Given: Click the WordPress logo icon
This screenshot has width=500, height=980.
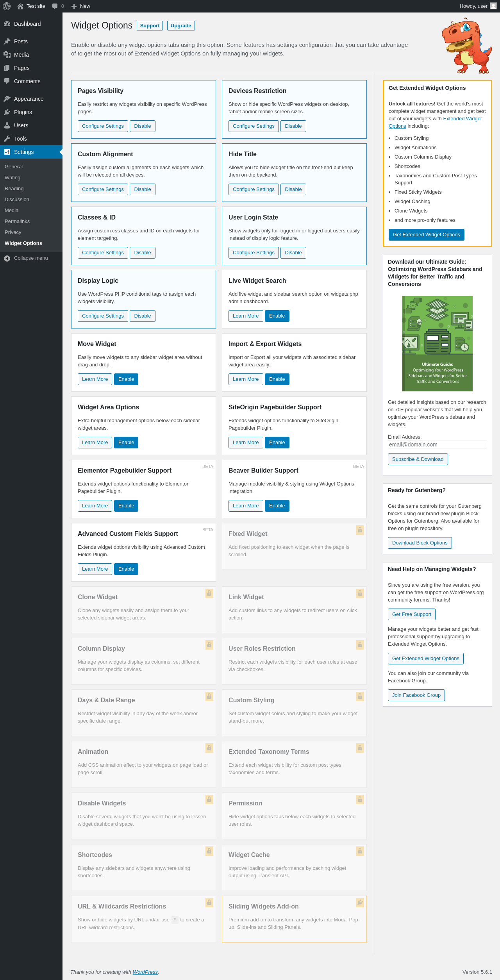Looking at the screenshot, I should [7, 6].
